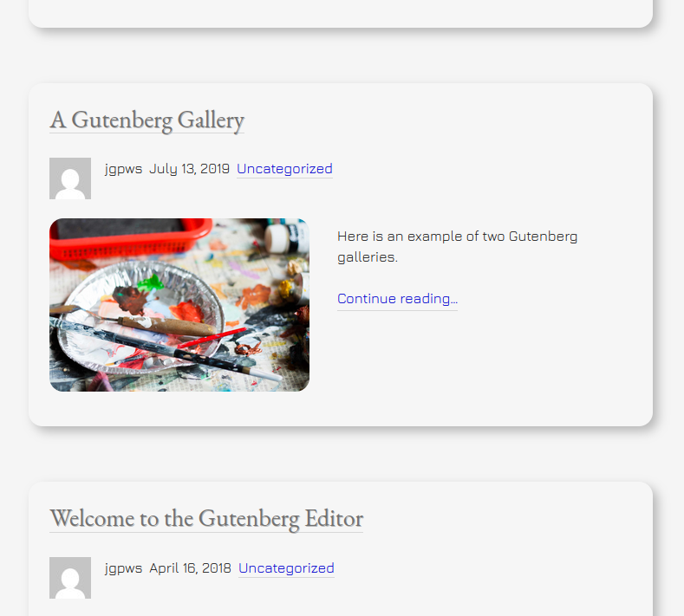Open Uncategorized category on the Welcome post
Image resolution: width=684 pixels, height=616 pixels.
(x=286, y=568)
